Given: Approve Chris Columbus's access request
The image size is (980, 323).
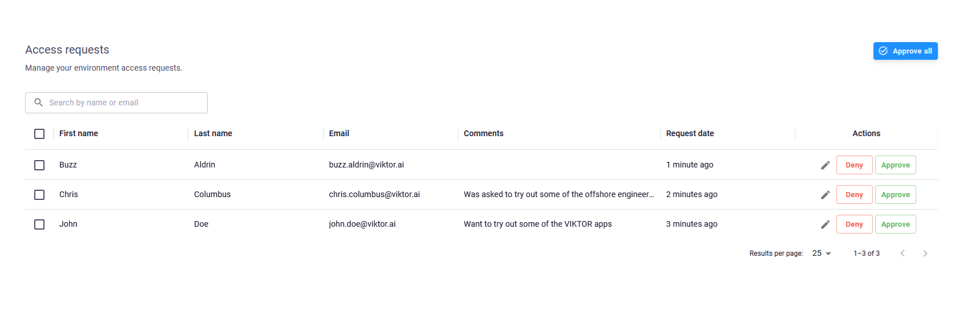Looking at the screenshot, I should tap(895, 195).
